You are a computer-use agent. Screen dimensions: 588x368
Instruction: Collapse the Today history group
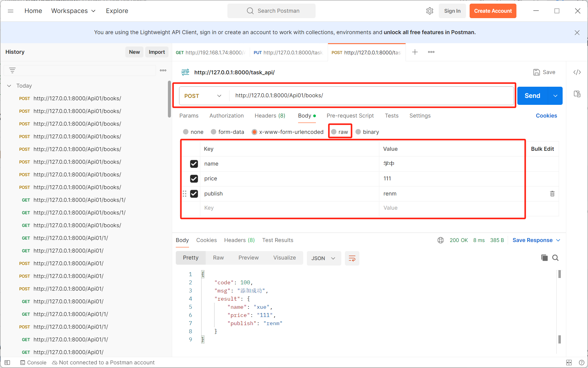9,86
